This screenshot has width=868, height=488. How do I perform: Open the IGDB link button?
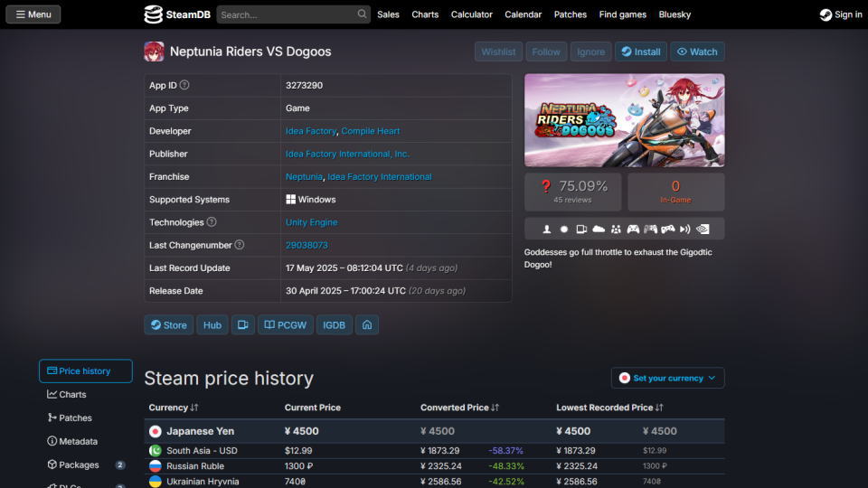click(334, 324)
